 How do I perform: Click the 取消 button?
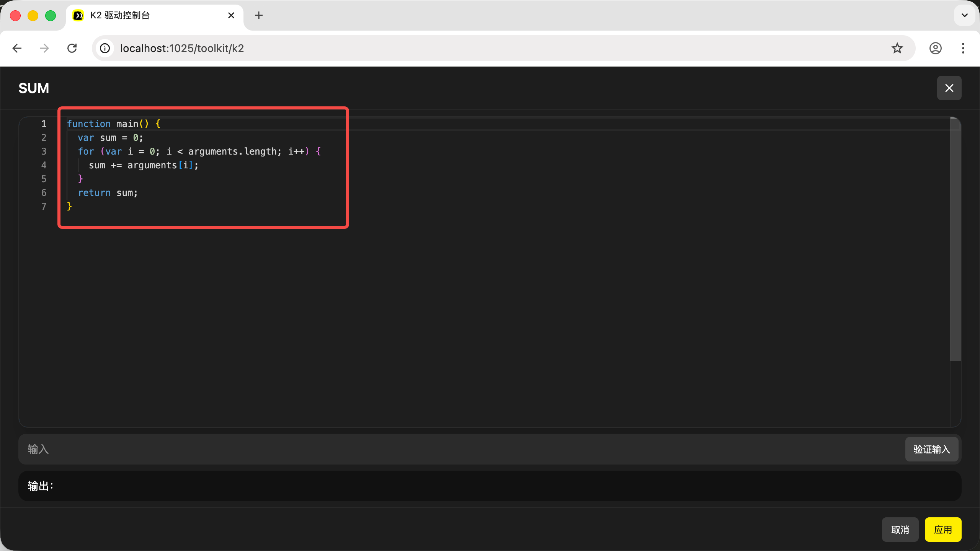coord(900,530)
